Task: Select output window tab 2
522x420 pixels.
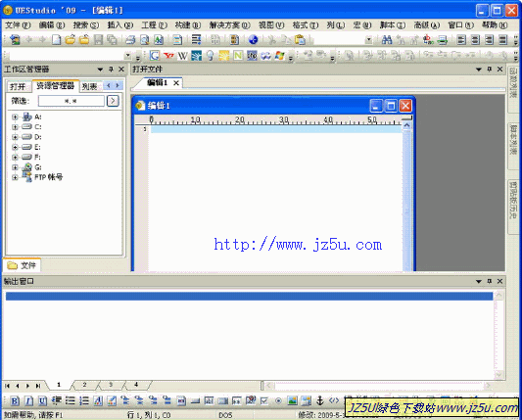Action: 84,385
